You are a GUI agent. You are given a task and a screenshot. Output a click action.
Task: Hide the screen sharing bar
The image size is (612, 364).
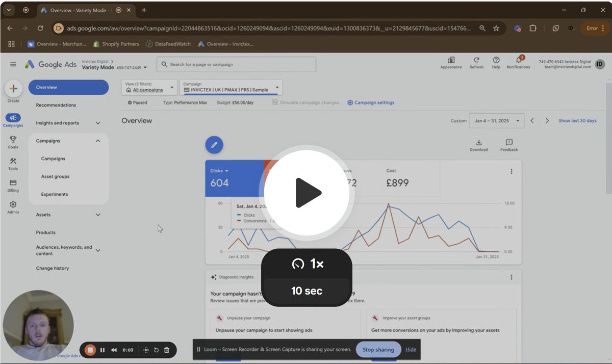(x=411, y=350)
